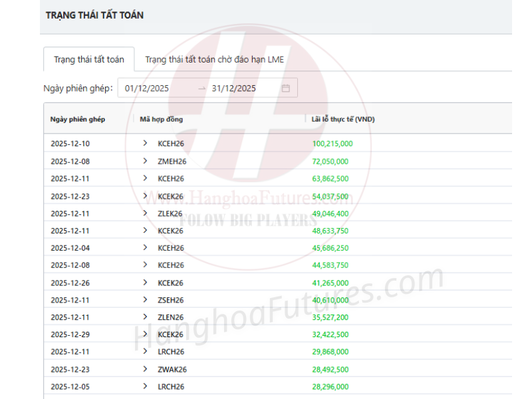Open "Trạng thái tất toán chờ đáo hạn LME" tab

pyautogui.click(x=214, y=60)
